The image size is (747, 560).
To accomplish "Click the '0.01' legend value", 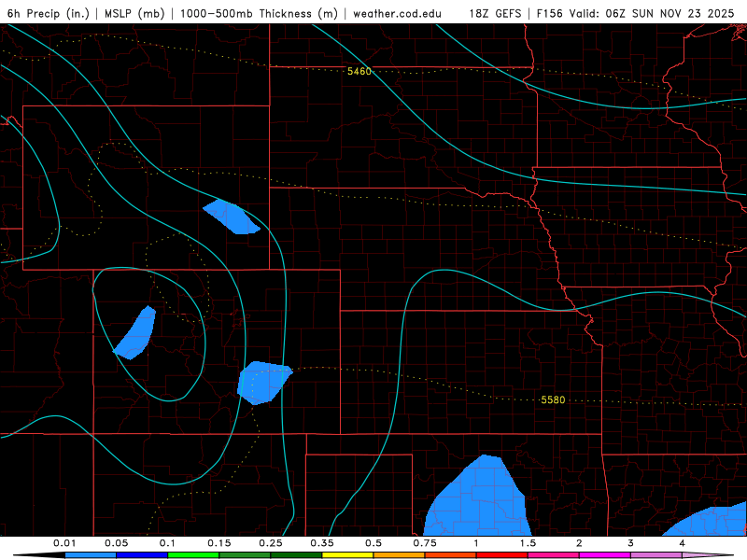I will click(64, 543).
